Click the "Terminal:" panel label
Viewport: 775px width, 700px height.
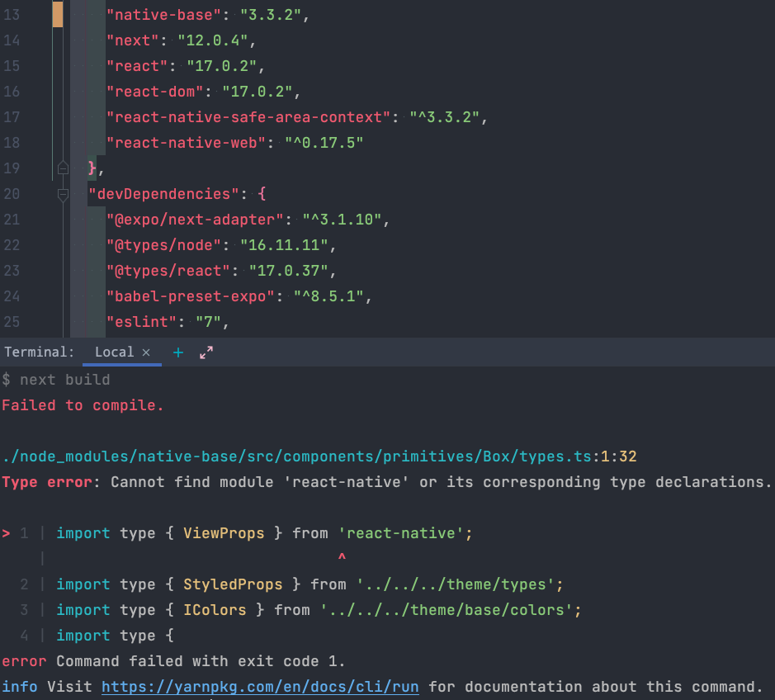pyautogui.click(x=39, y=352)
